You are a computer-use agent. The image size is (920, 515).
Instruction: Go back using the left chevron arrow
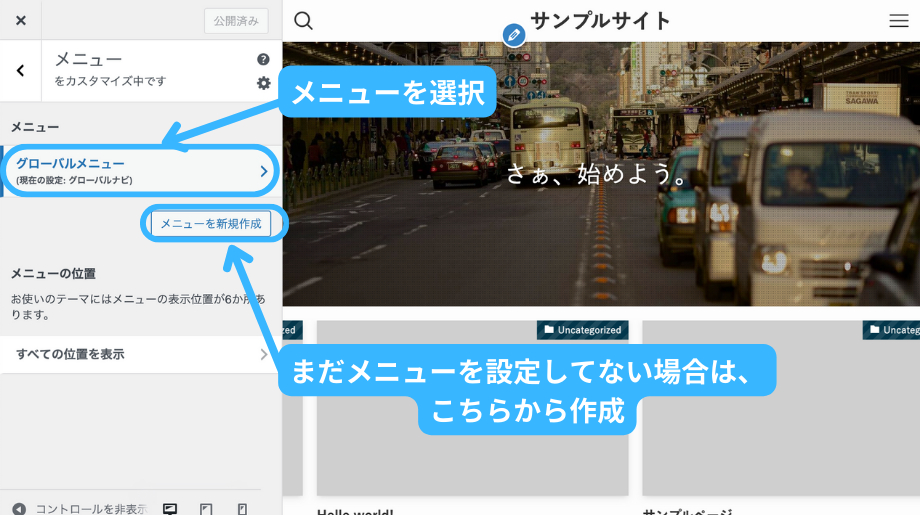click(x=21, y=70)
